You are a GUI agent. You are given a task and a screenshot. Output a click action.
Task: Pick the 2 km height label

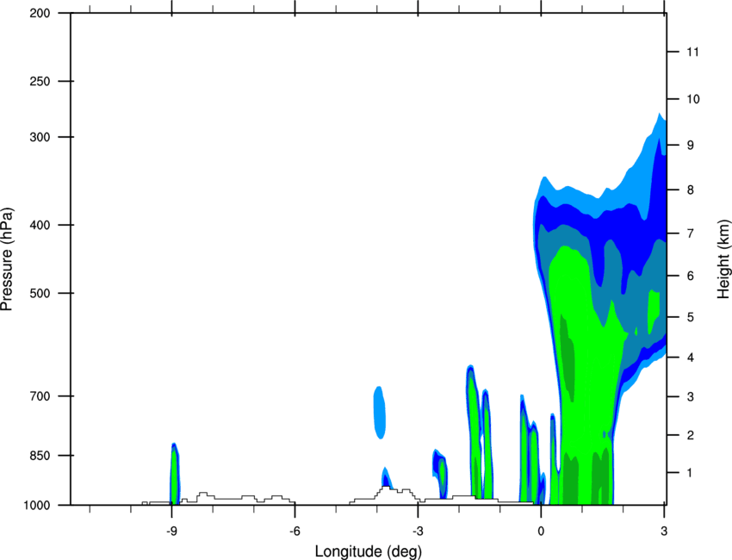691,435
